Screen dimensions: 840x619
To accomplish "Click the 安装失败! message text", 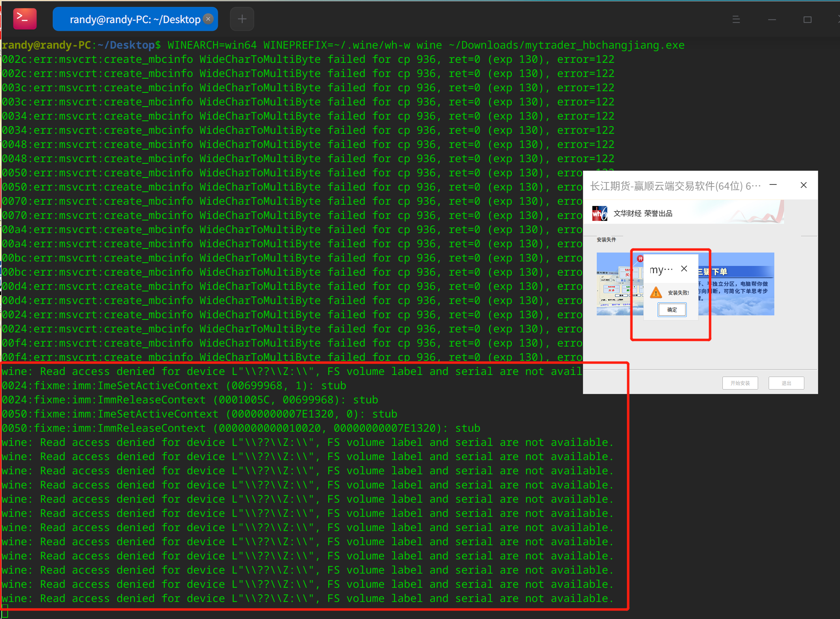I will [x=678, y=293].
